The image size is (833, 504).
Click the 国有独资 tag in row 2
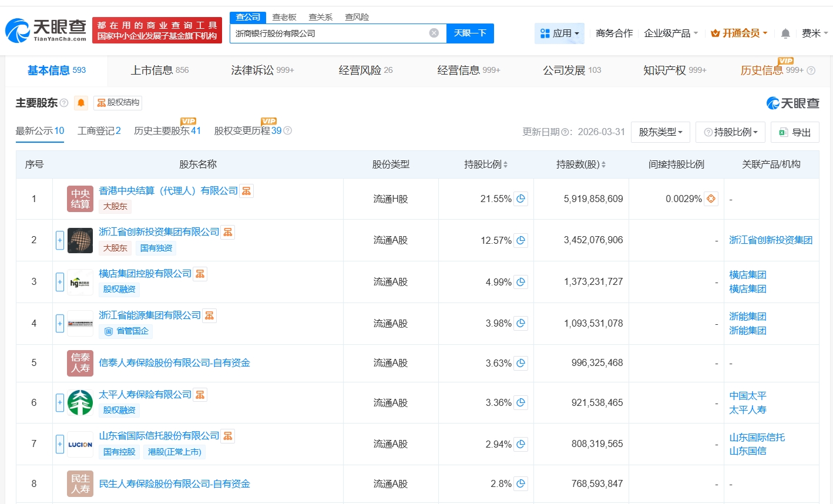click(x=156, y=248)
